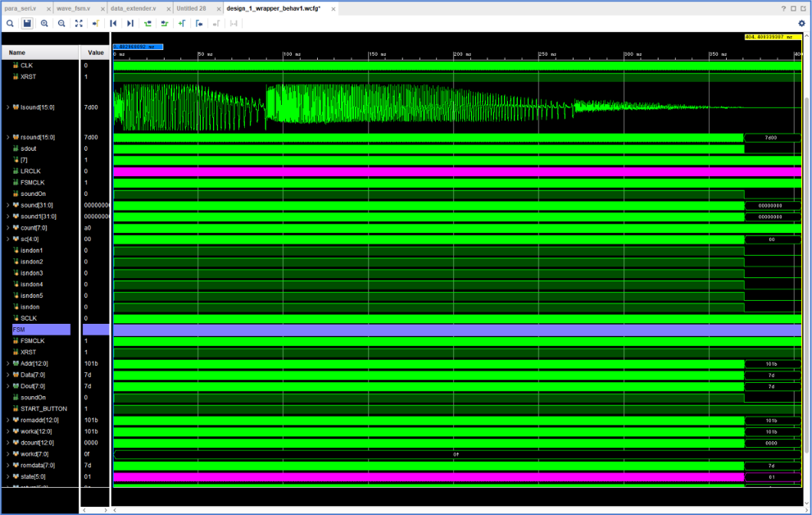This screenshot has height=515, width=812.
Task: Zoom in on the waveform
Action: [44, 24]
